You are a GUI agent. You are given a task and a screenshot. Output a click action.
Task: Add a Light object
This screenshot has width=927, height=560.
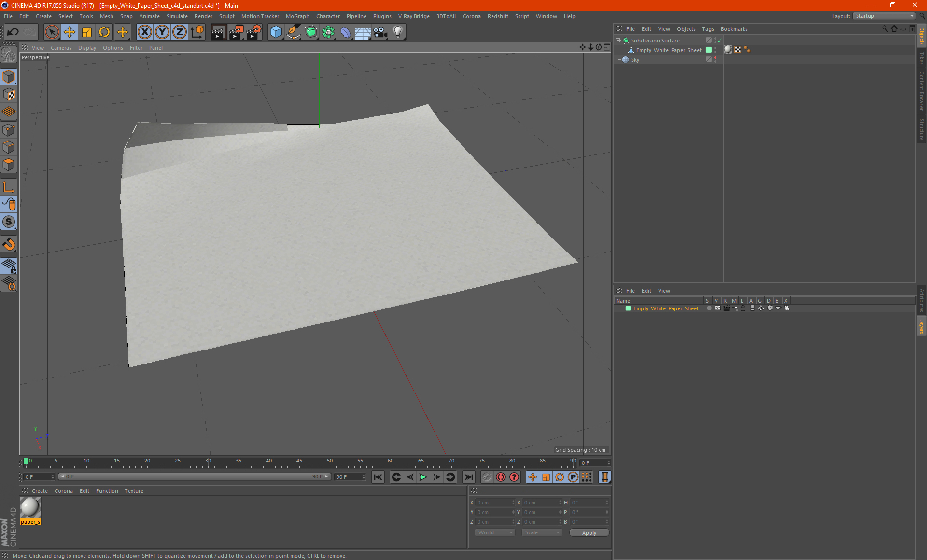point(398,32)
